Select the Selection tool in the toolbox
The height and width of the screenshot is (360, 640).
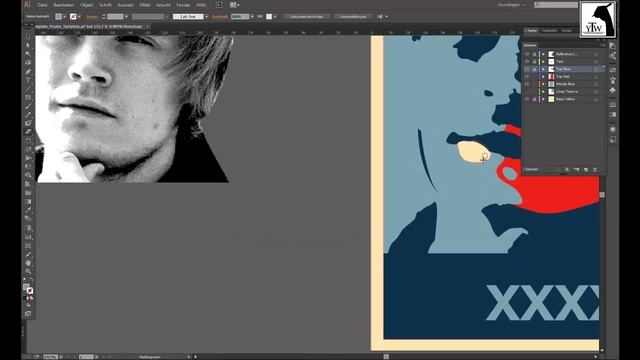click(28, 37)
